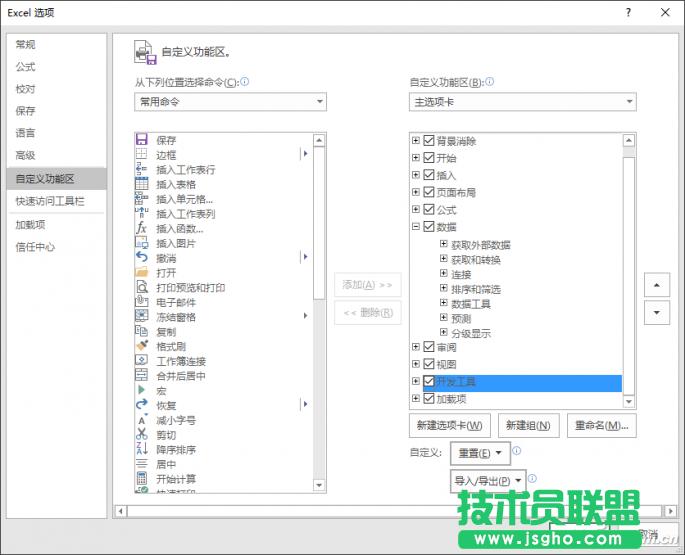Select the 电子邮件 email icon
Image resolution: width=685 pixels, height=555 pixels.
click(141, 302)
